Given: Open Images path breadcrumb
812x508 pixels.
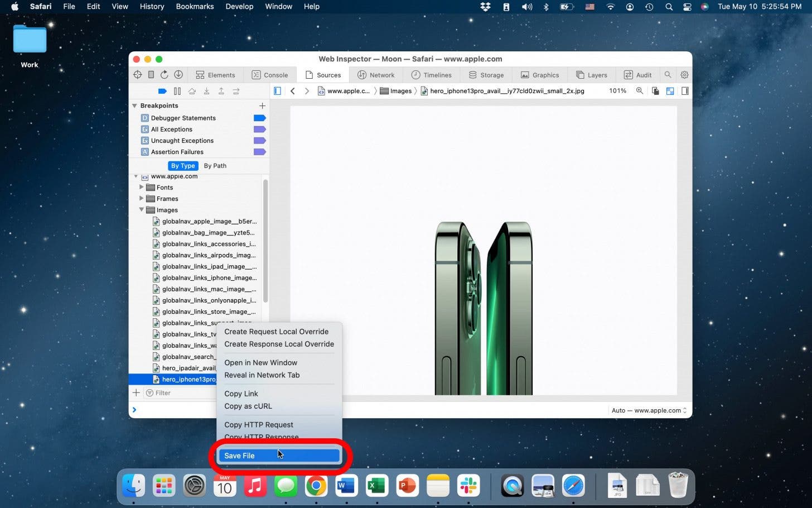Looking at the screenshot, I should (x=396, y=91).
